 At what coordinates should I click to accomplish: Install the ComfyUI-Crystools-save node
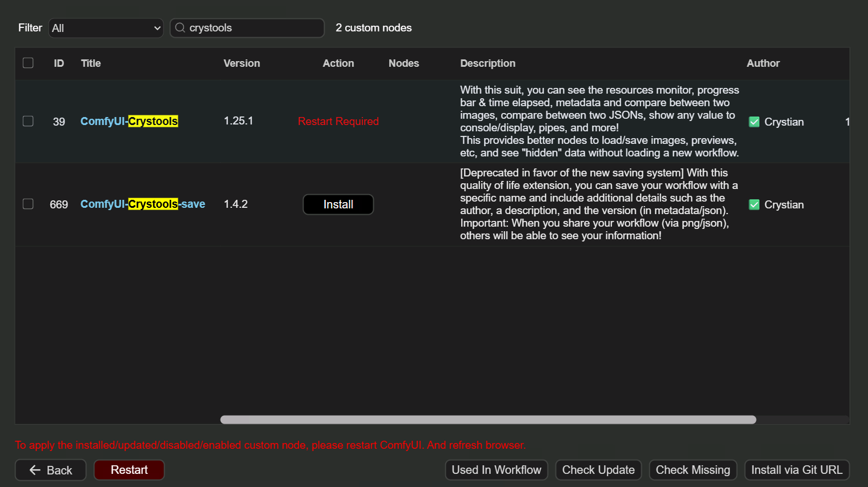click(x=338, y=204)
